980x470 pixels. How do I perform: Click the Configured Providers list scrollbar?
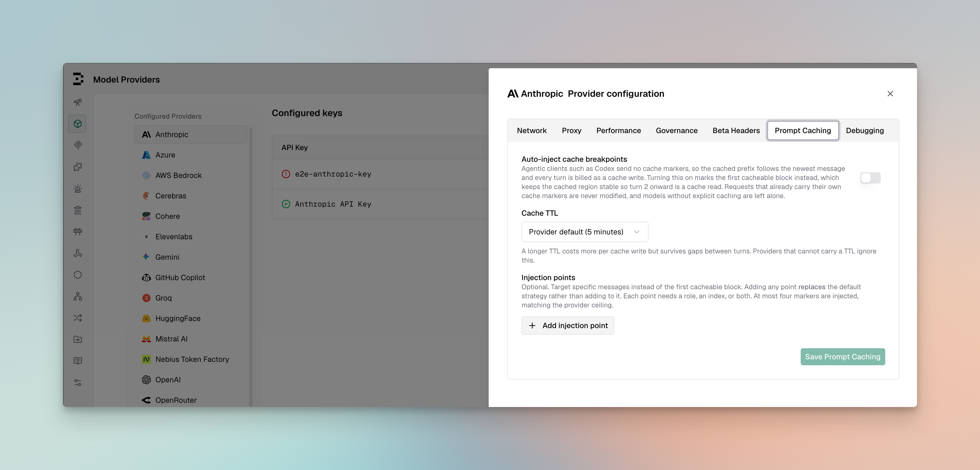(x=250, y=267)
